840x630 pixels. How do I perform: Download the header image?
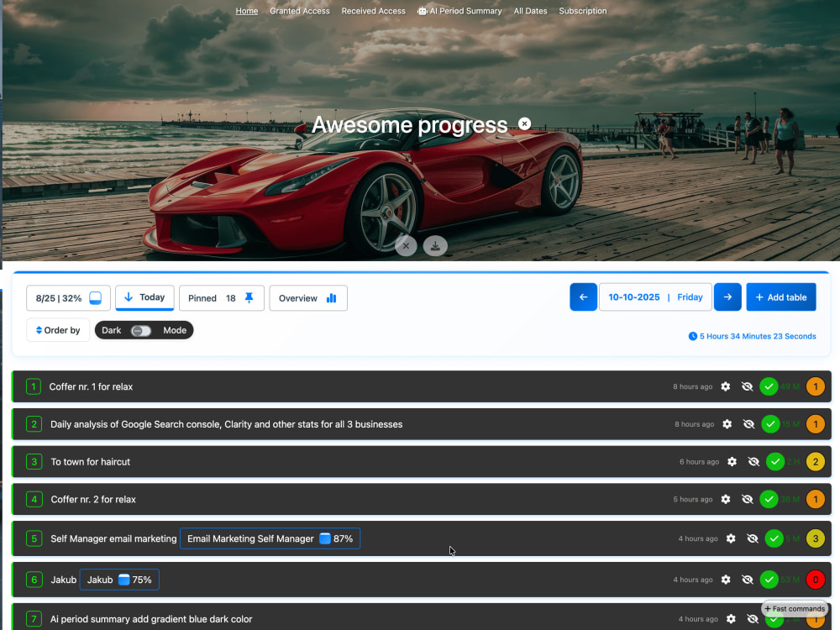pos(435,246)
